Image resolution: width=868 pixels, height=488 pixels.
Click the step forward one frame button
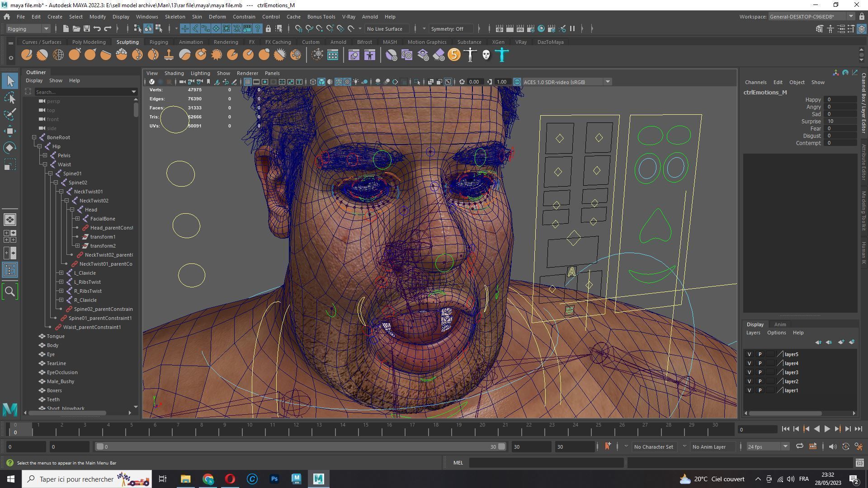pyautogui.click(x=848, y=429)
